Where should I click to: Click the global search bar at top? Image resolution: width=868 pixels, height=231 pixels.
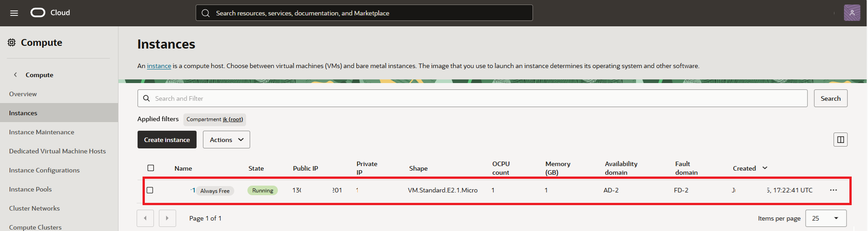364,13
